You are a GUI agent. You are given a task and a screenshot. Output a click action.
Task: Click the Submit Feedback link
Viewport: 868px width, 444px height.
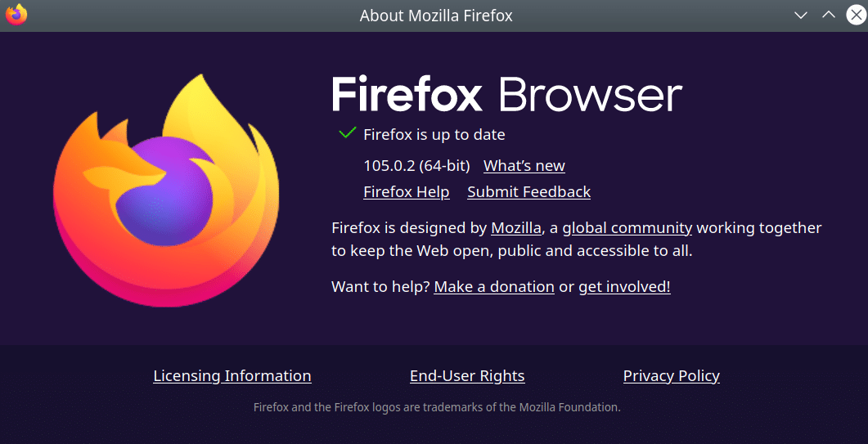tap(528, 192)
